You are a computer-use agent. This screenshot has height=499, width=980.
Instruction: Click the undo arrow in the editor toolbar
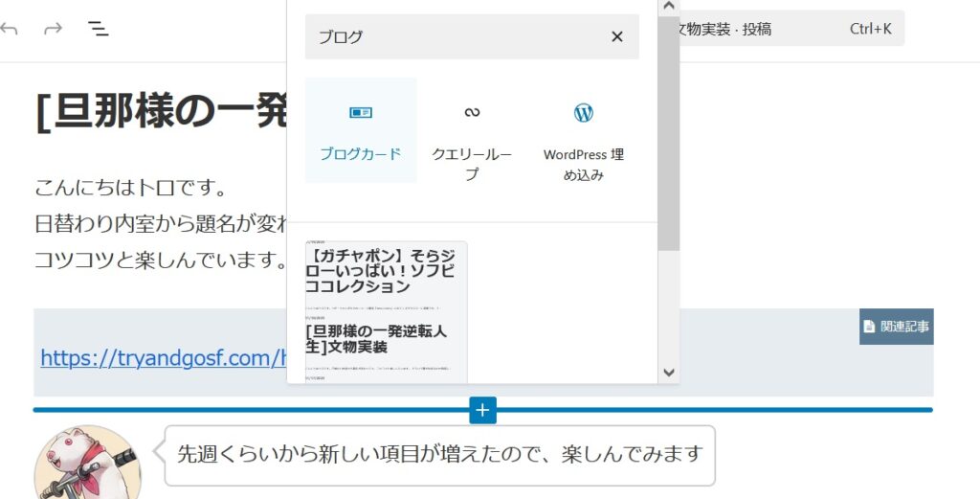tap(10, 29)
